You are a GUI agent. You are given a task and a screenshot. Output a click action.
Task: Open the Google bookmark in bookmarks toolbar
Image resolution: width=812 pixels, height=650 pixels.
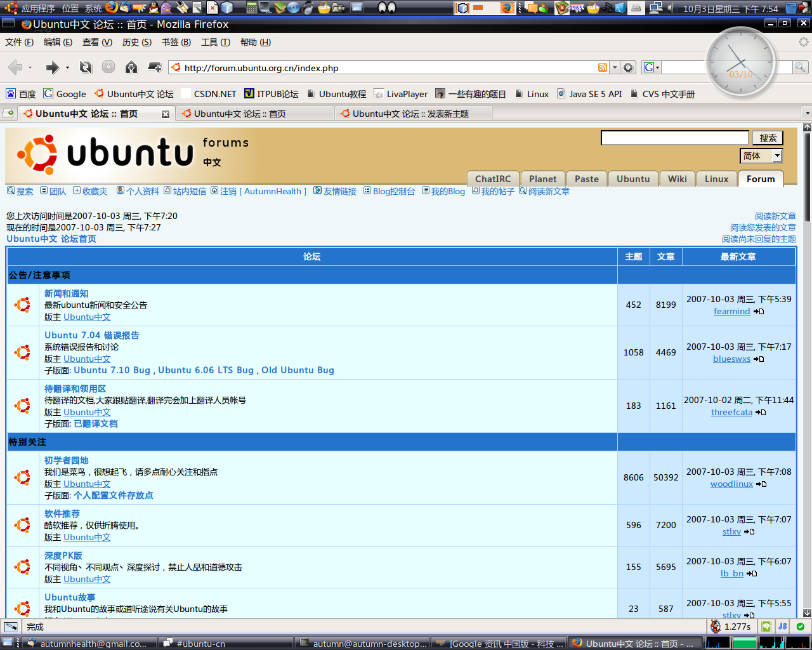(x=65, y=94)
